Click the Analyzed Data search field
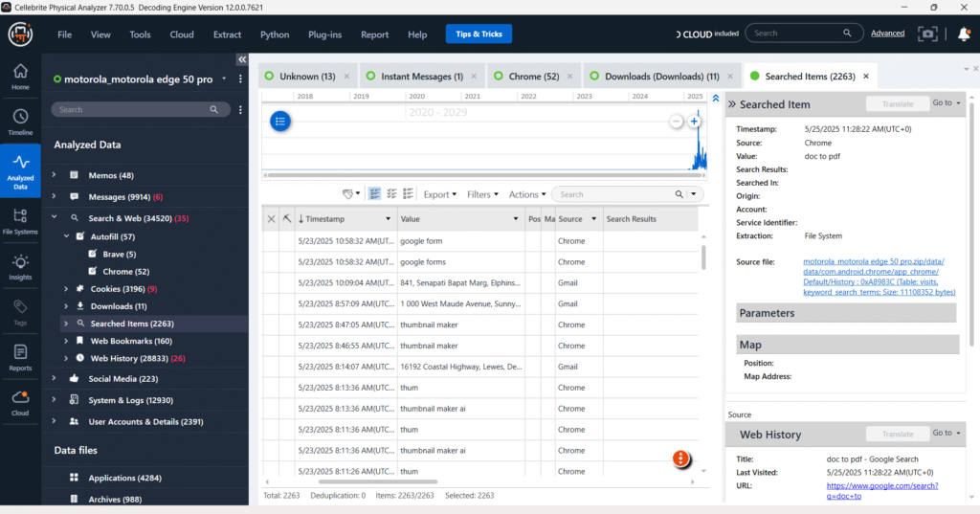The width and height of the screenshot is (980, 514). (141, 109)
